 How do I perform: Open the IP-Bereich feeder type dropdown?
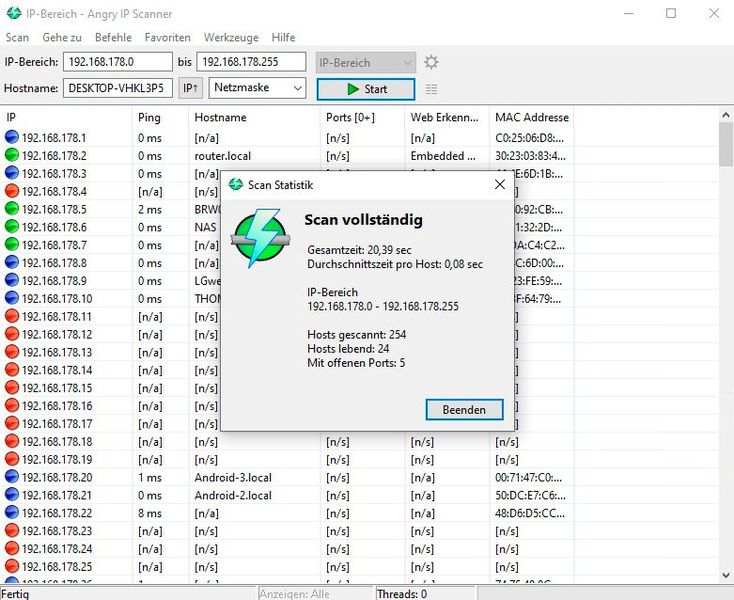[x=366, y=62]
